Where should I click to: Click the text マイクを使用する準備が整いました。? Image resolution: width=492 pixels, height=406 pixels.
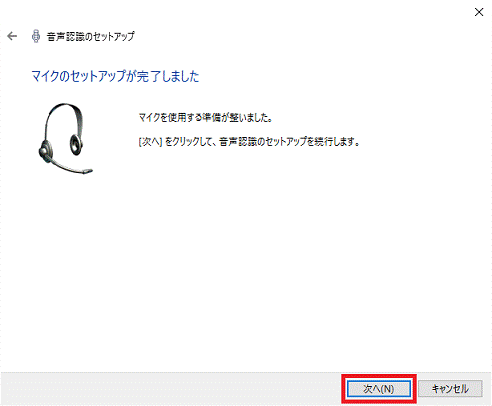205,118
